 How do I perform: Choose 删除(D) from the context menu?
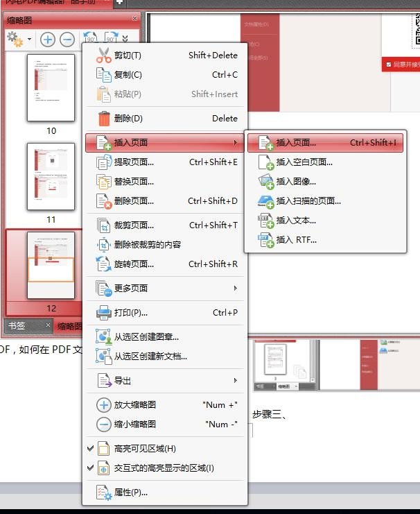166,119
